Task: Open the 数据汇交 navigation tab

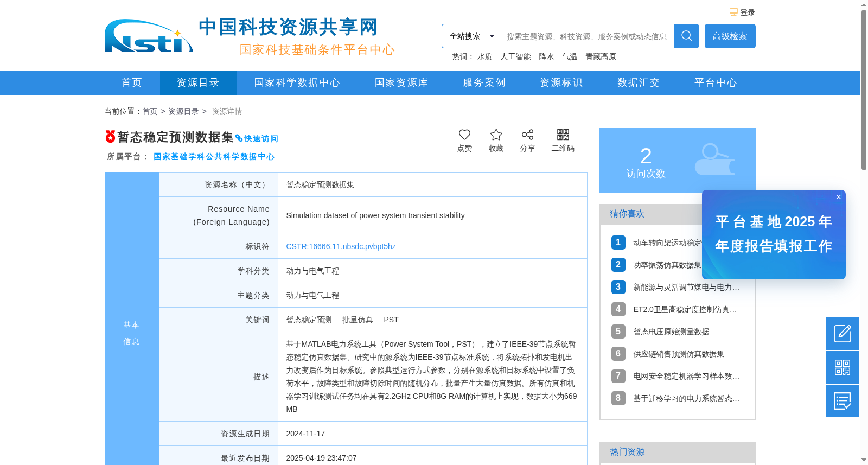Action: (639, 82)
